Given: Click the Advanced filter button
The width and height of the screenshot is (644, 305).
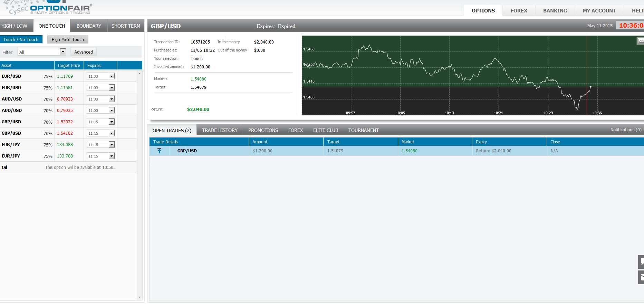Looking at the screenshot, I should [84, 52].
